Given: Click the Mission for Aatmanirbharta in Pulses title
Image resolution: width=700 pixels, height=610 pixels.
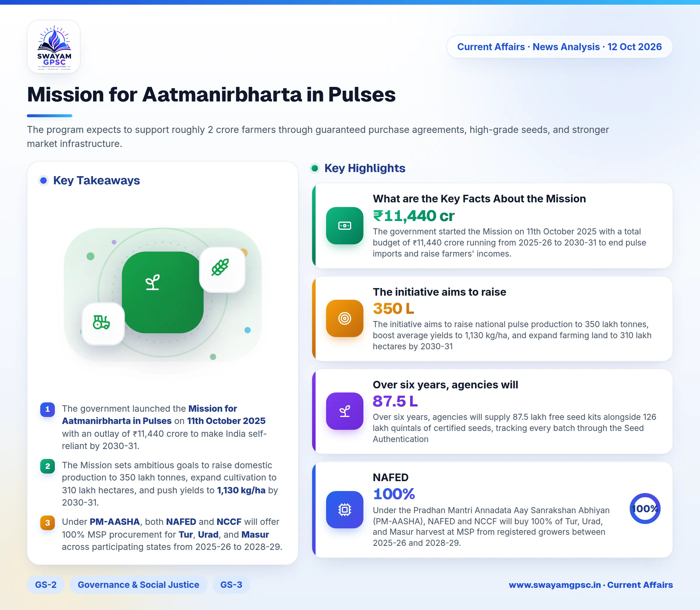Looking at the screenshot, I should coord(211,94).
